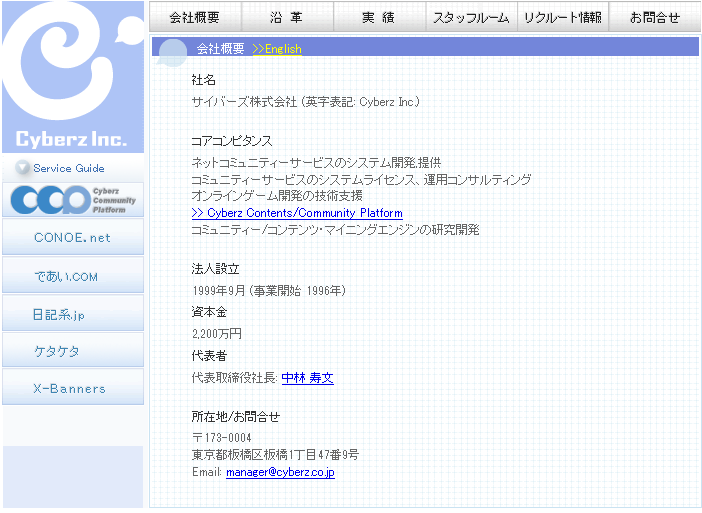
Task: Switch to the >>English version link
Action: [x=277, y=49]
